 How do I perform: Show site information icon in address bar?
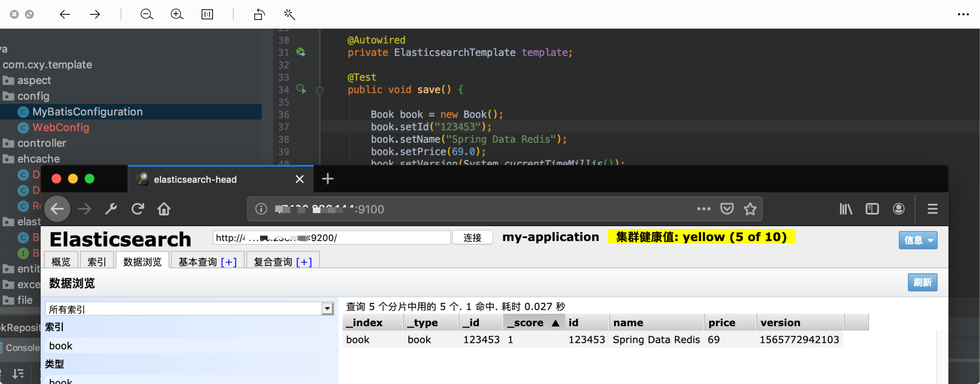[x=261, y=209]
